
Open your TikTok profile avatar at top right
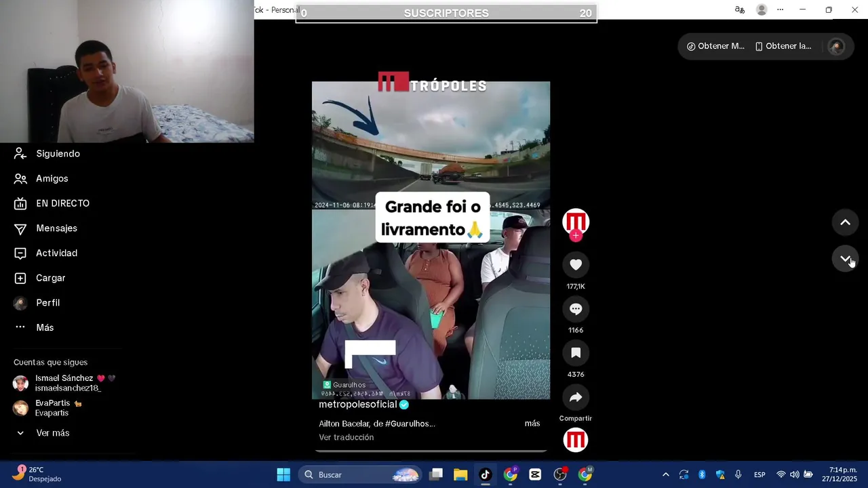(x=837, y=46)
